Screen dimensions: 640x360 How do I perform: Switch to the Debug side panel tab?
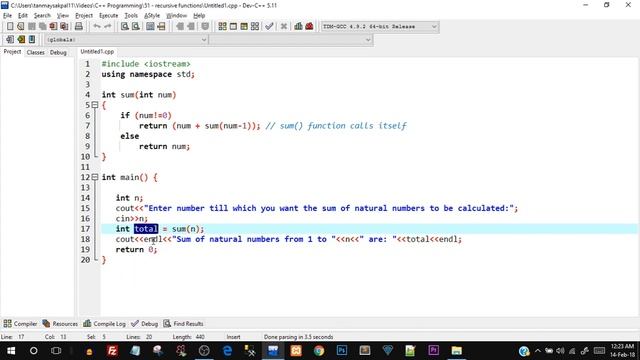click(58, 52)
